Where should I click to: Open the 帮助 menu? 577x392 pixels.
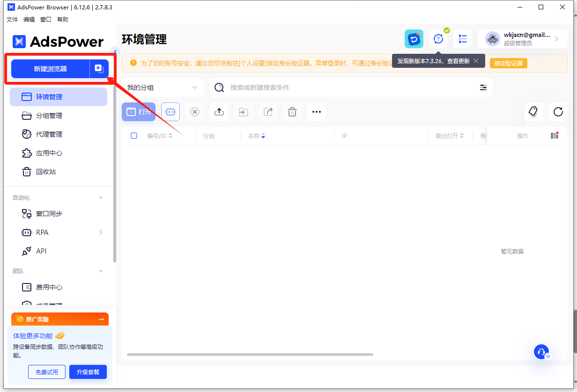coord(63,20)
